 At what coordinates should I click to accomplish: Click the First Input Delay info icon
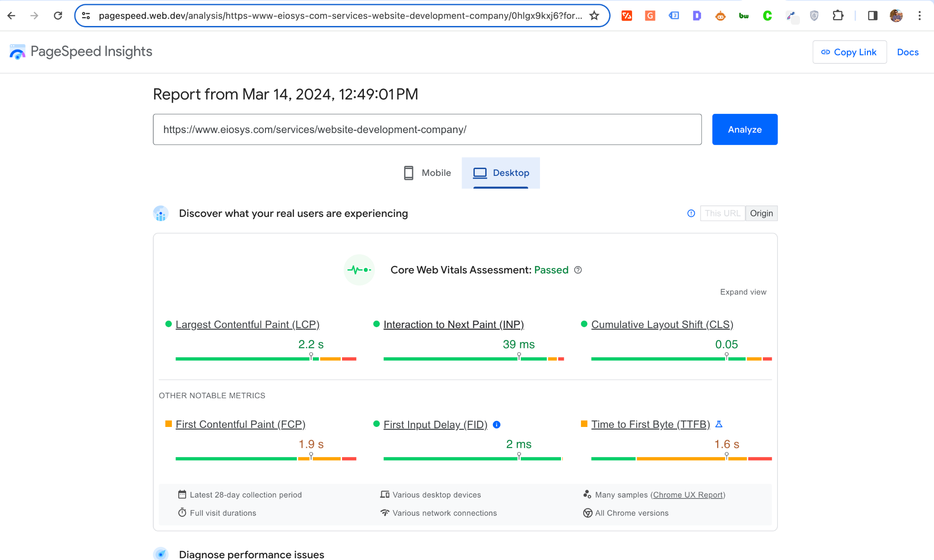497,425
